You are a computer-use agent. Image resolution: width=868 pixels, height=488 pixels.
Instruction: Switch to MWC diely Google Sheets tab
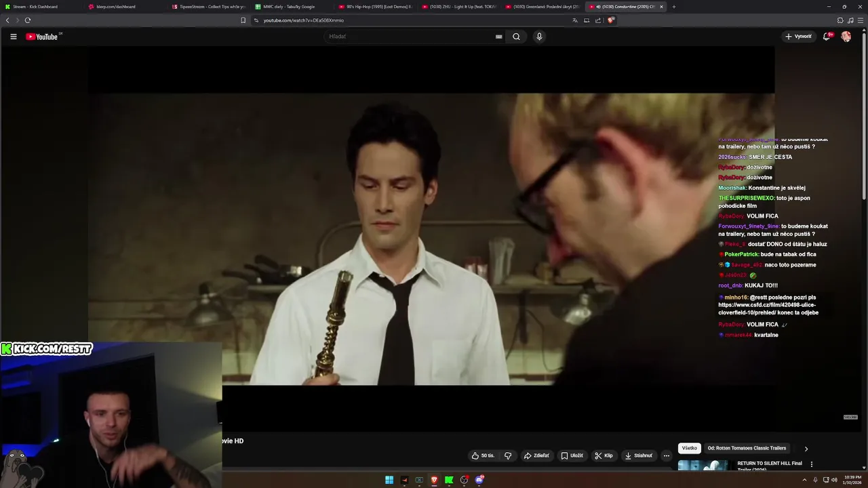tap(292, 7)
